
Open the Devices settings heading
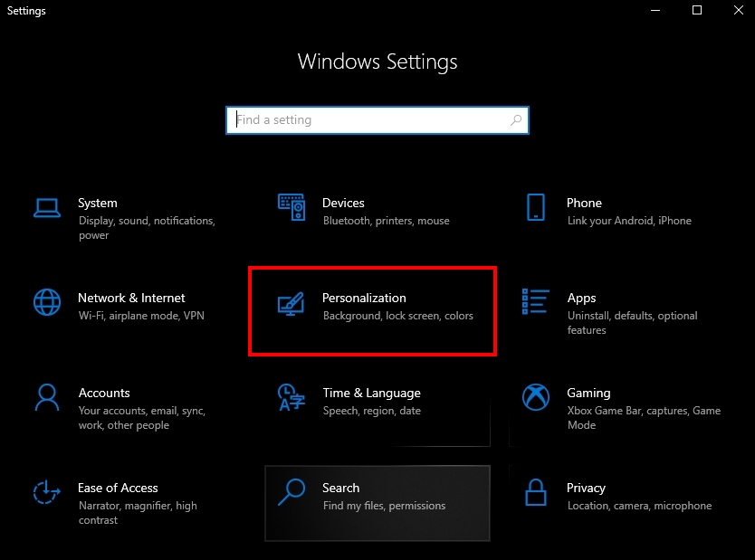tap(343, 203)
